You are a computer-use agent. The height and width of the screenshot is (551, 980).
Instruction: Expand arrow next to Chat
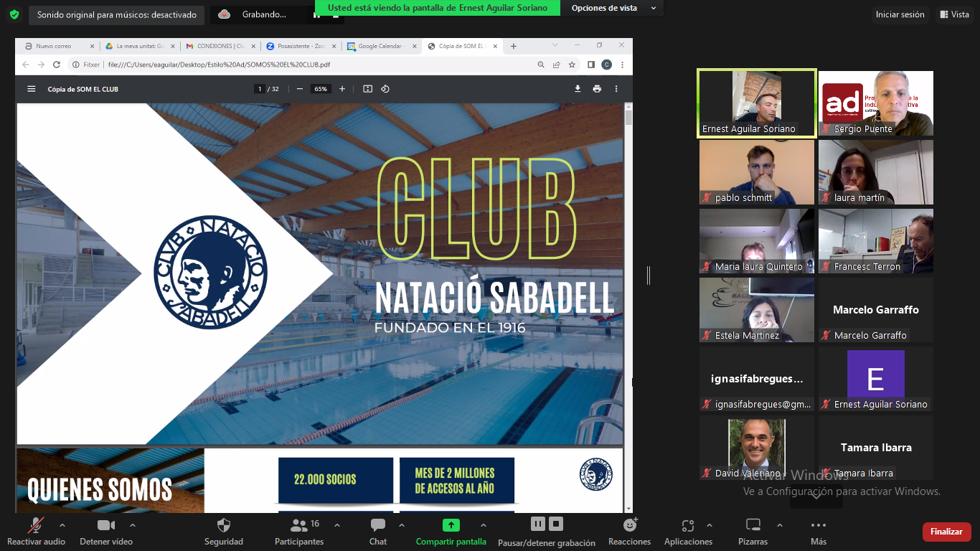[402, 525]
